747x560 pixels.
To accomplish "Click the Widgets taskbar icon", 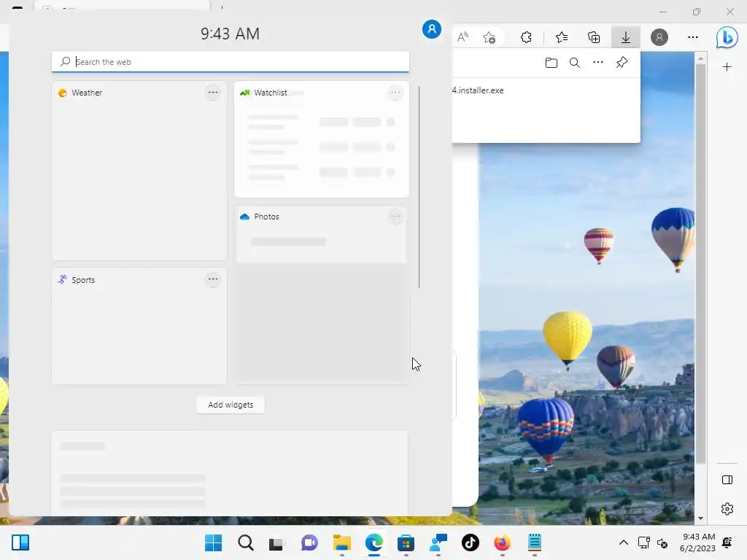I will [20, 542].
